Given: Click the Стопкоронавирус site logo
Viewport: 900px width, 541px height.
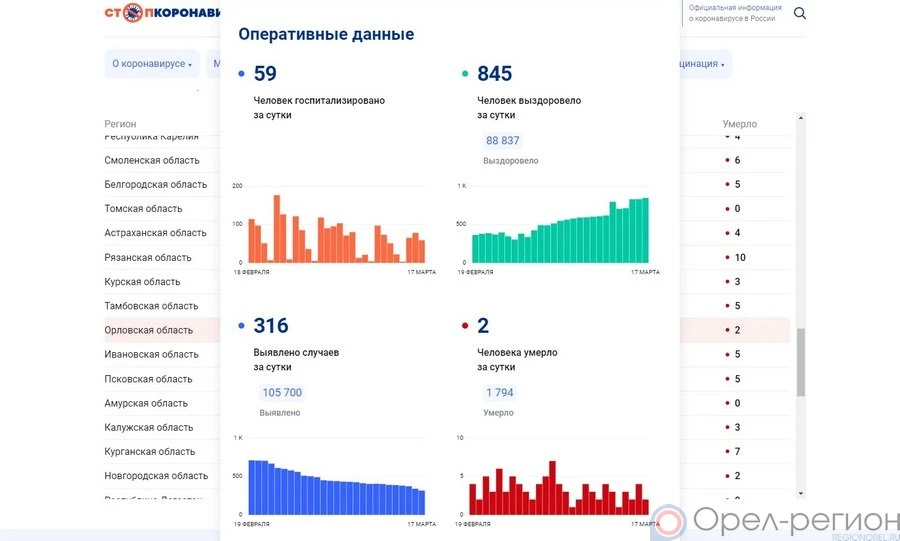Looking at the screenshot, I should [x=162, y=13].
